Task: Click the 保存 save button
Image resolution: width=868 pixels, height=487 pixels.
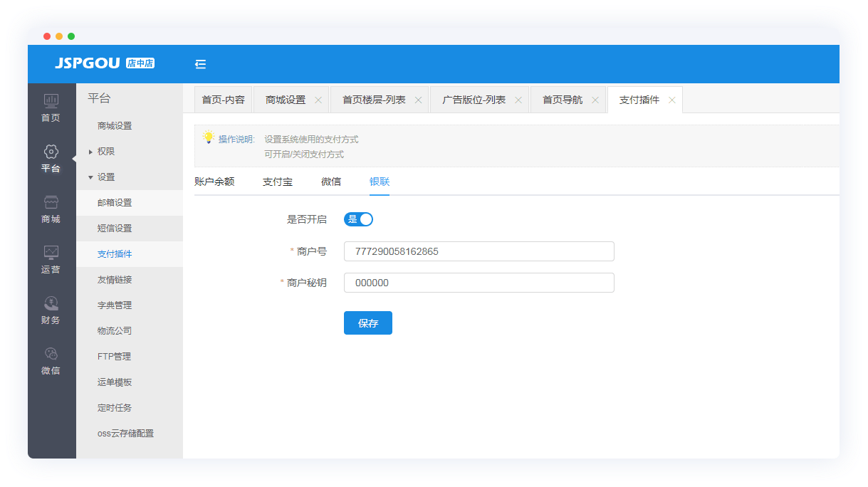Action: (367, 323)
